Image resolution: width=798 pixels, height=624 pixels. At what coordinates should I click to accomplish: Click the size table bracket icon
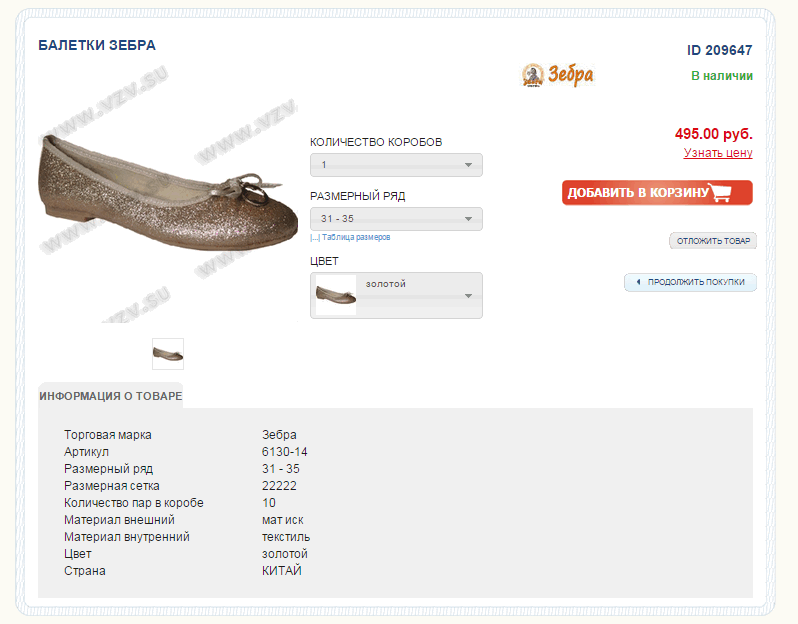coord(314,238)
